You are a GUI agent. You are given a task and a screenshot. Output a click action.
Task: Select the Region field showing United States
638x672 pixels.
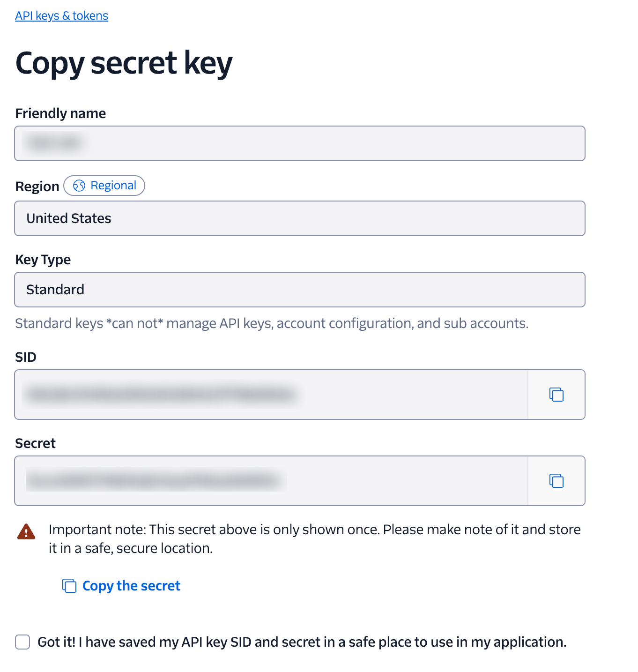pyautogui.click(x=300, y=218)
